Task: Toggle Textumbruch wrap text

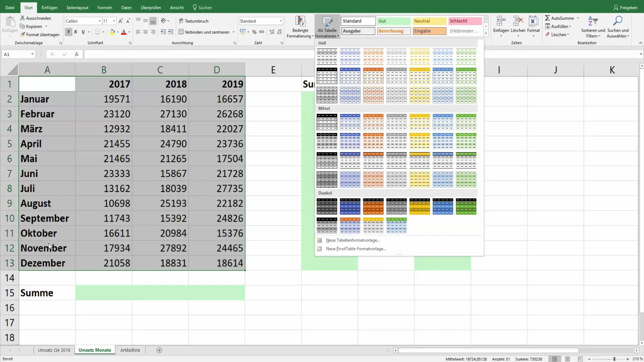Action: tap(194, 21)
